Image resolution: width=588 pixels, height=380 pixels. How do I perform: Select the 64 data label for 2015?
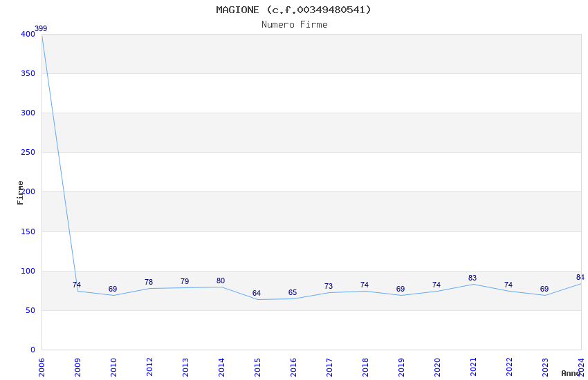coord(257,293)
